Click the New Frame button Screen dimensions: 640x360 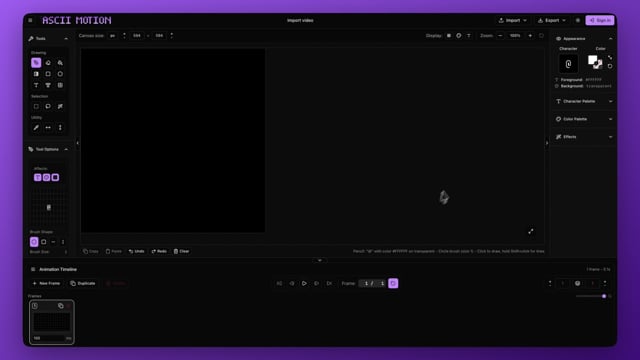pyautogui.click(x=46, y=283)
